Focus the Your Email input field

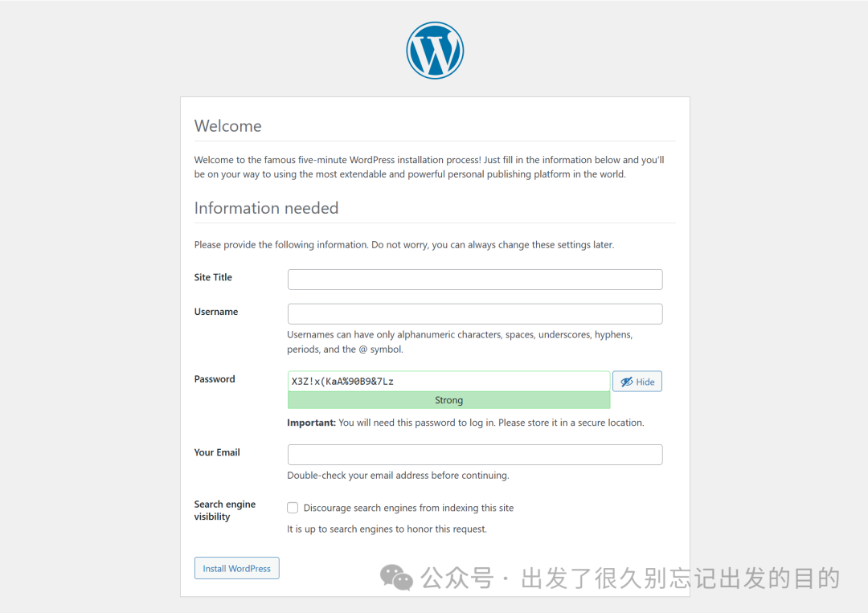pyautogui.click(x=474, y=455)
